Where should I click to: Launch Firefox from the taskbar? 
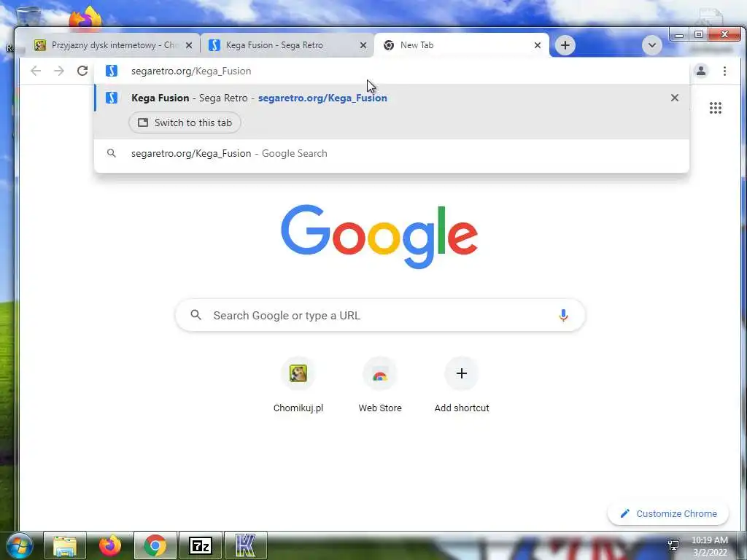tap(110, 545)
